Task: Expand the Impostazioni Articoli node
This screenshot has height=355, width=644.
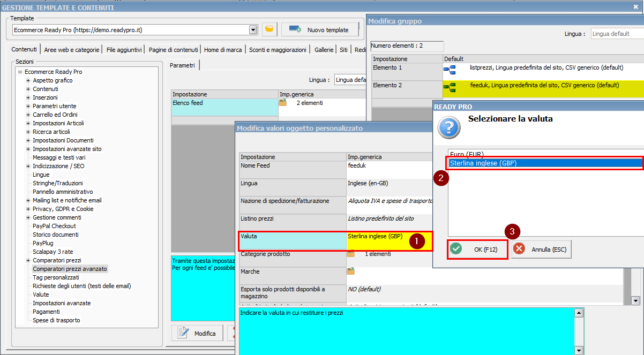Action: [28, 123]
